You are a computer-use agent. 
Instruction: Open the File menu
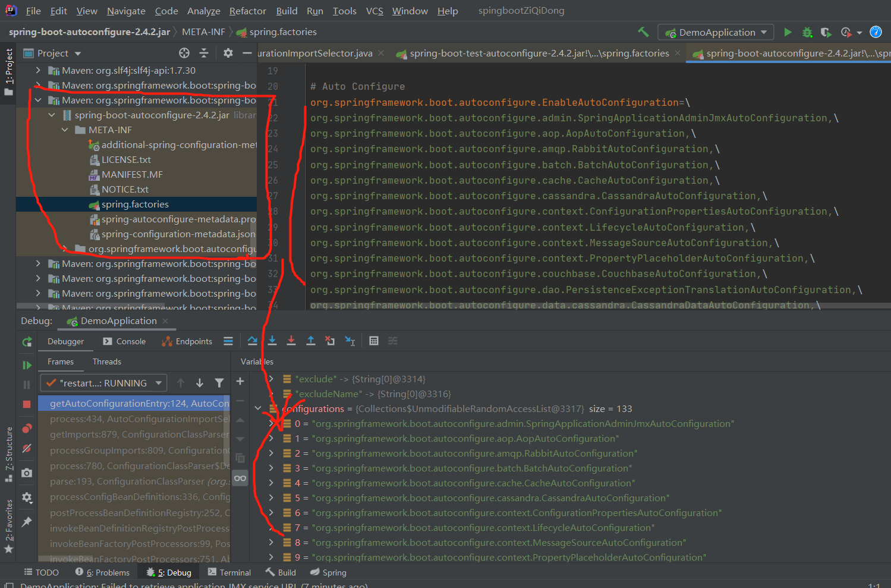click(x=33, y=11)
